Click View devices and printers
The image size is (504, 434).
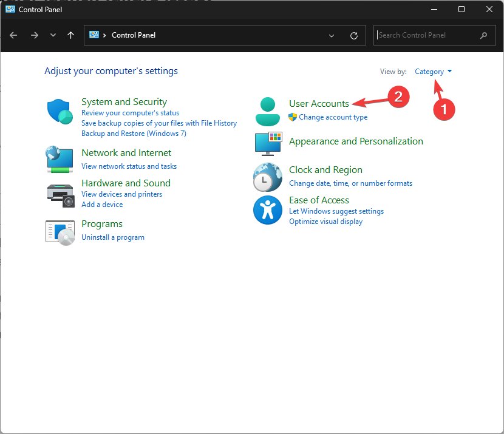121,194
